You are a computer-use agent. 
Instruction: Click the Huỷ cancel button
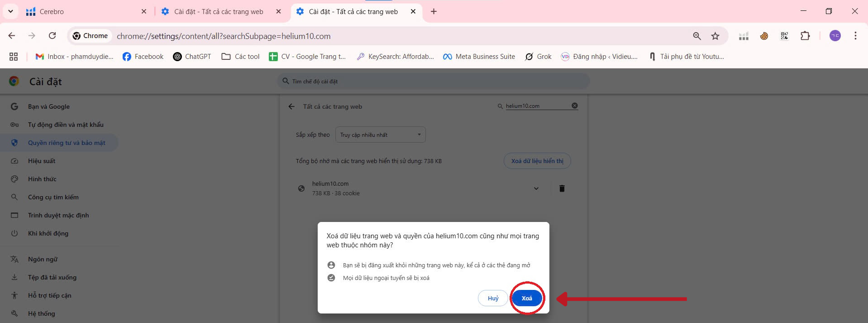[493, 298]
